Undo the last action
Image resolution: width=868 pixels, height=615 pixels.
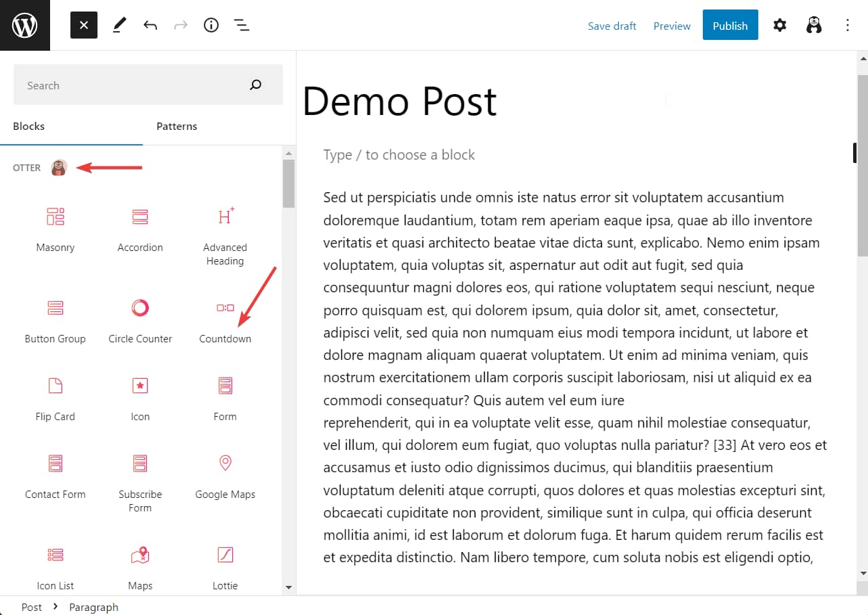(x=150, y=26)
